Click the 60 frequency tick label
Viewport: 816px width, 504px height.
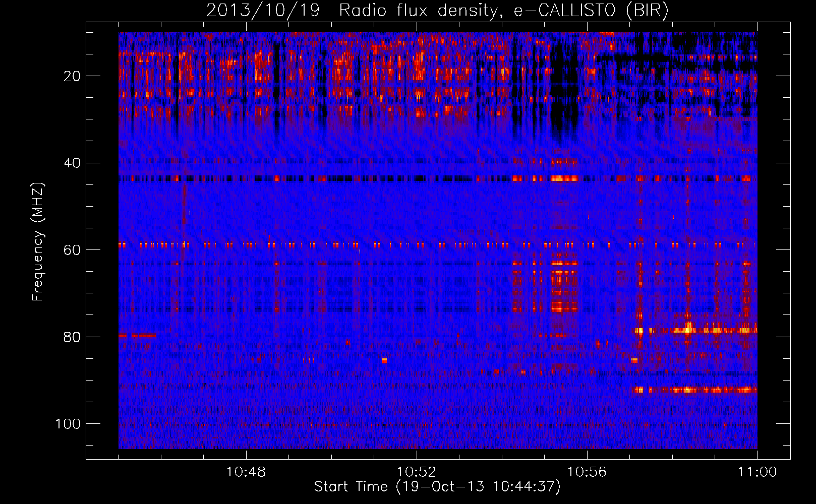(72, 250)
